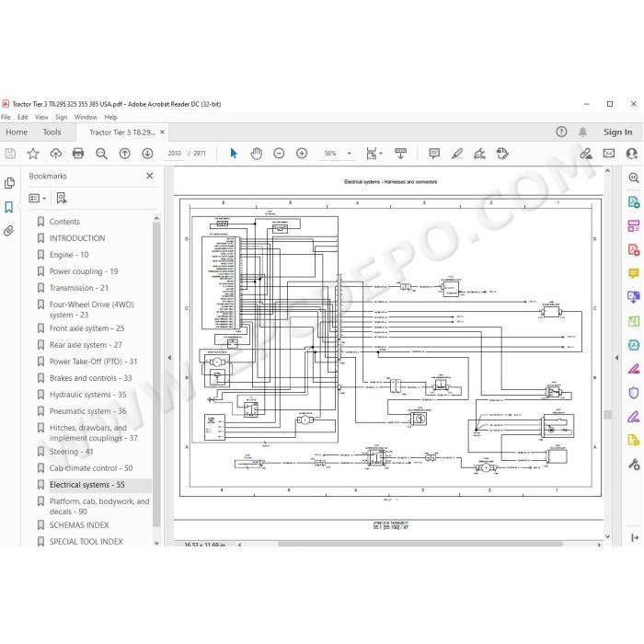Open the zoom percentage dropdown
Viewport: 644px width, 644px height.
click(349, 154)
